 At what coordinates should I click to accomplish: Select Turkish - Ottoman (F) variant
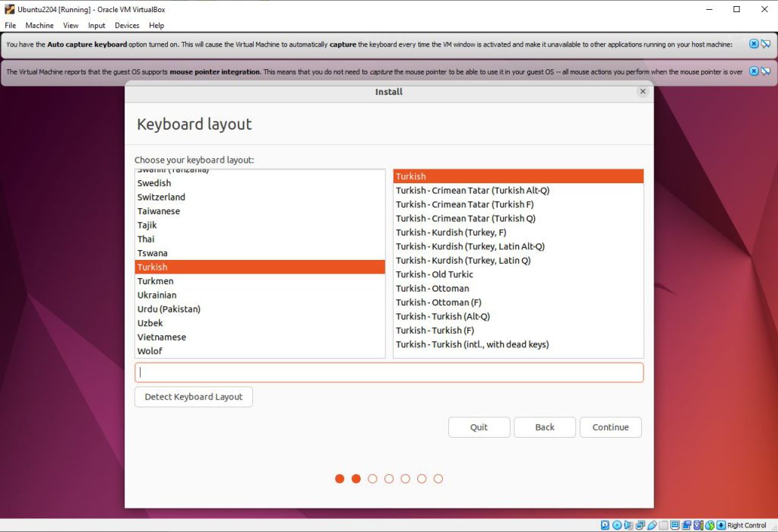click(x=518, y=302)
